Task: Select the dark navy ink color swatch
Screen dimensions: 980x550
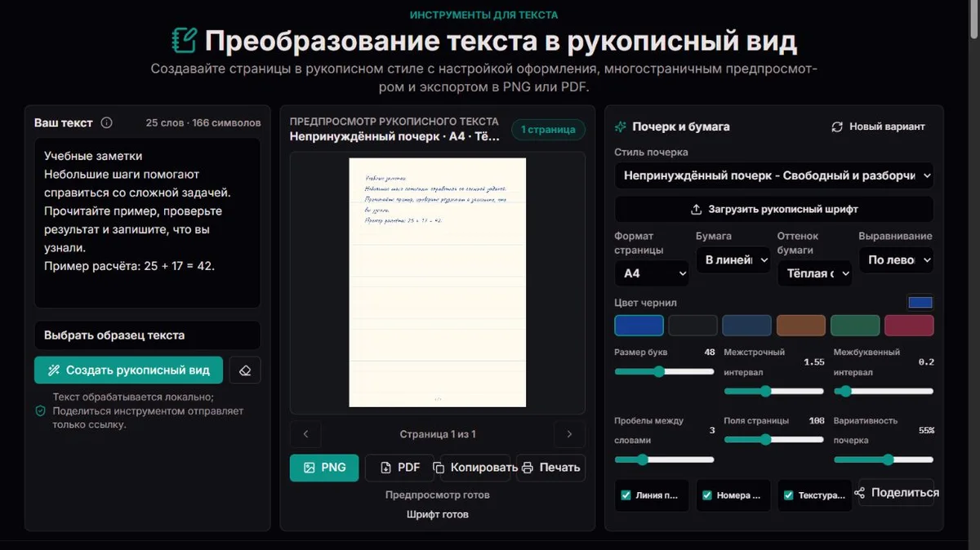Action: (x=746, y=326)
